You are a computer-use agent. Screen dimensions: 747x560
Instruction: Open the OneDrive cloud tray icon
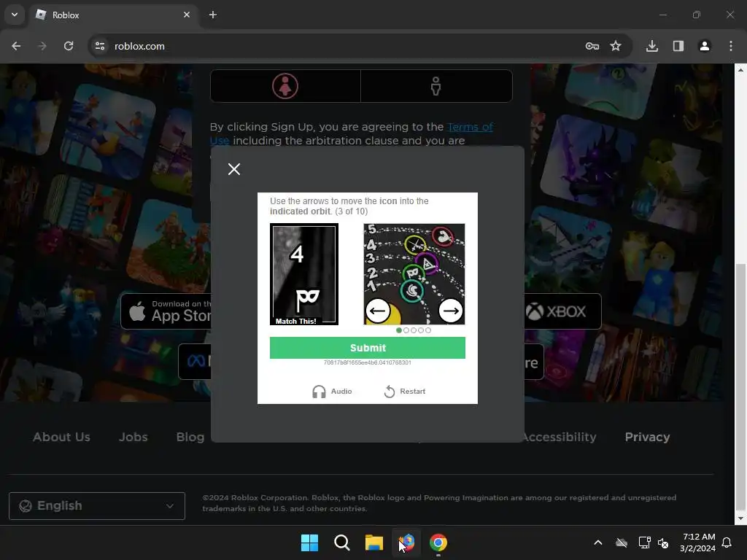(622, 542)
